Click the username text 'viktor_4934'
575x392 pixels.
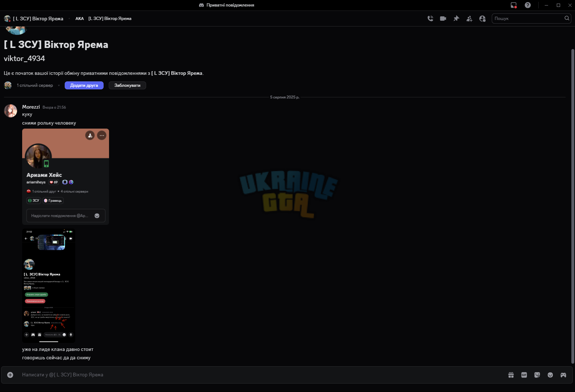(24, 58)
